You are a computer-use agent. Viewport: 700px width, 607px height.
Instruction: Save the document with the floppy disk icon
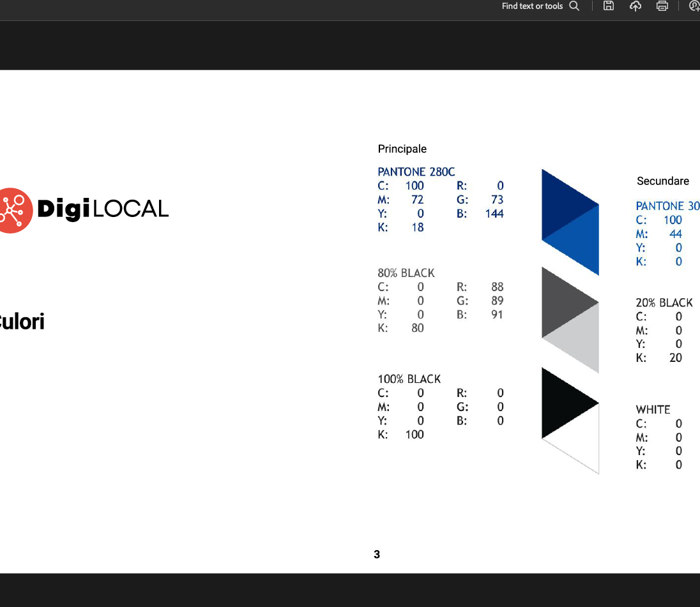pos(609,6)
